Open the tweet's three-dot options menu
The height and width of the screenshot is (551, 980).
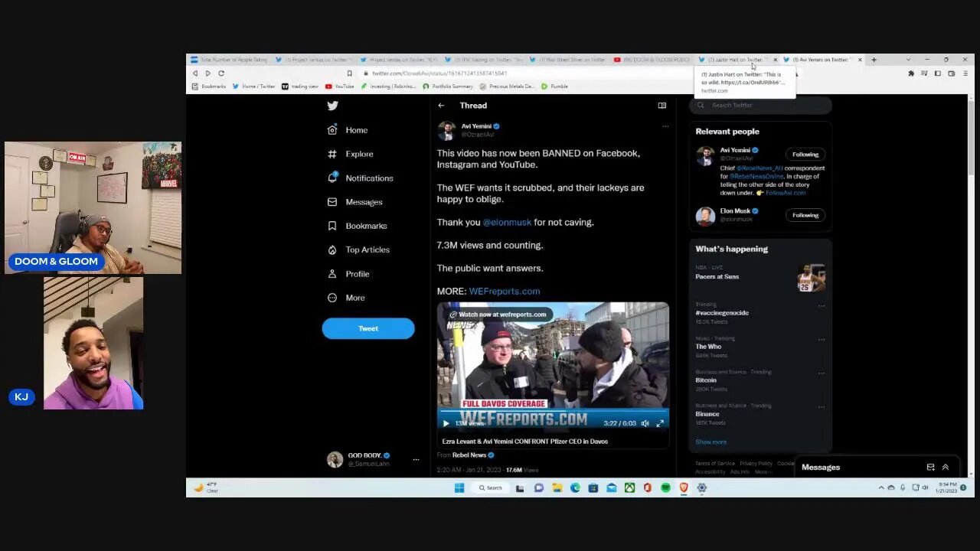click(665, 126)
